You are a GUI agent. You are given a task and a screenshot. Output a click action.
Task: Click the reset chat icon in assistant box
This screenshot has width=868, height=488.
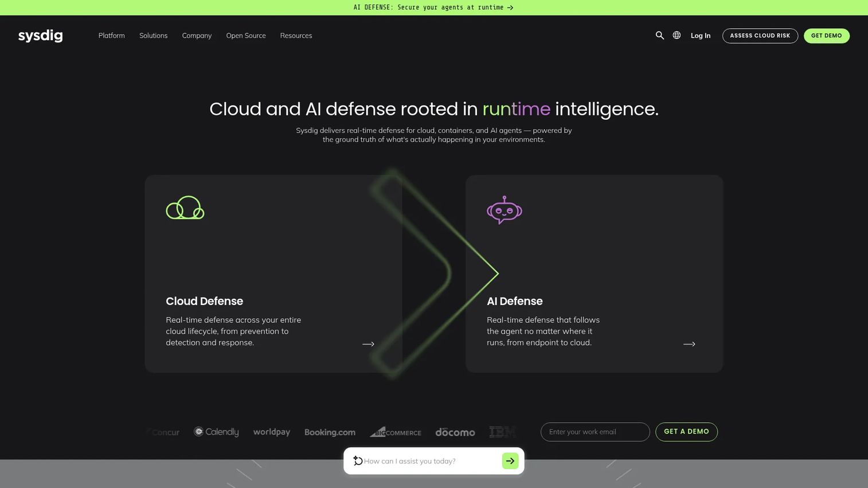pyautogui.click(x=358, y=461)
